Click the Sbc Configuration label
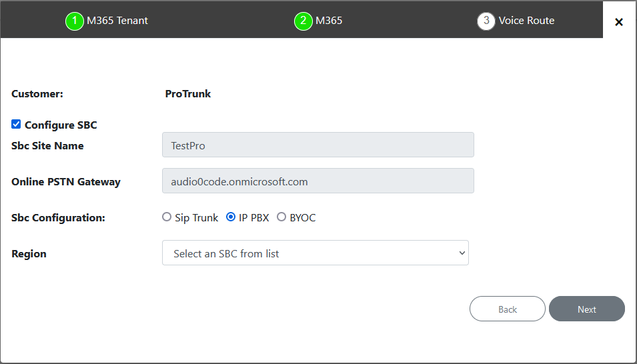 58,218
